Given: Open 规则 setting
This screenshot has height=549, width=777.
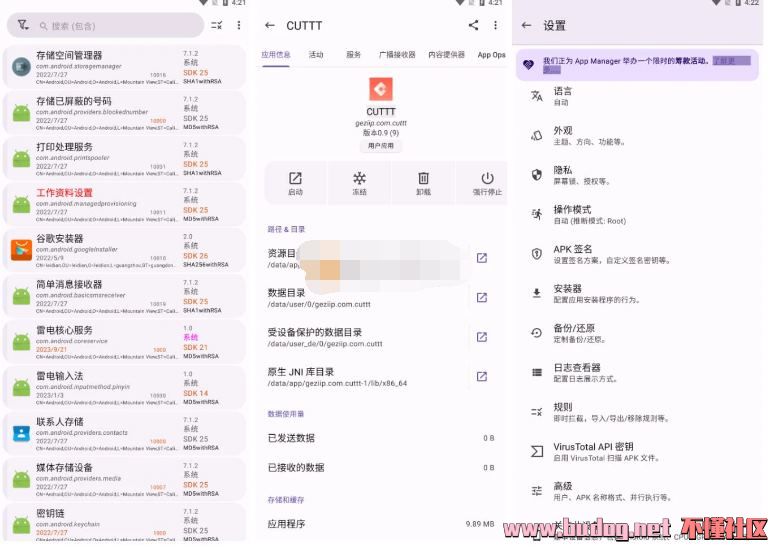Looking at the screenshot, I should (x=638, y=412).
